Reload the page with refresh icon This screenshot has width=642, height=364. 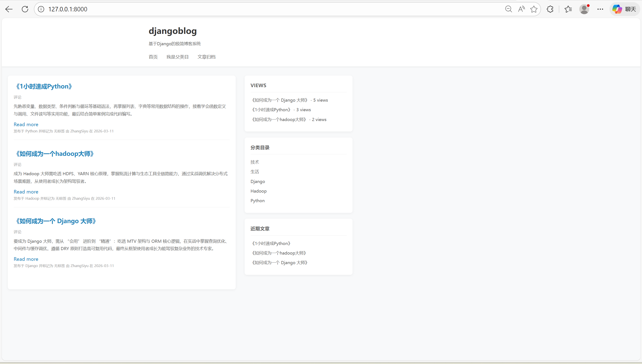25,9
